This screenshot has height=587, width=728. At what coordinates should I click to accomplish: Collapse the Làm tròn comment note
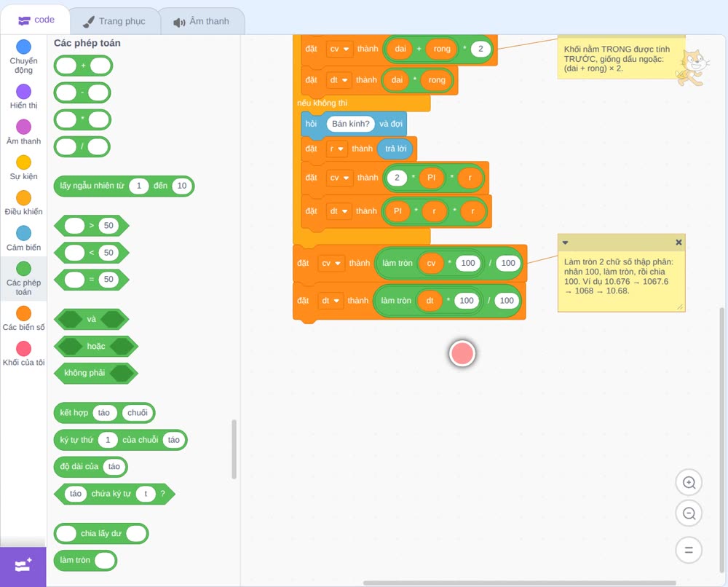[x=565, y=243]
